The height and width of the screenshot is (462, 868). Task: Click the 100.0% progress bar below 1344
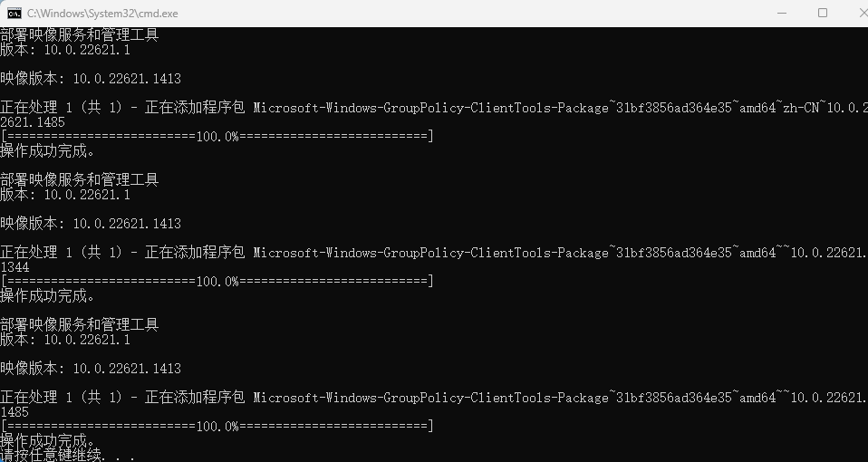click(x=217, y=281)
